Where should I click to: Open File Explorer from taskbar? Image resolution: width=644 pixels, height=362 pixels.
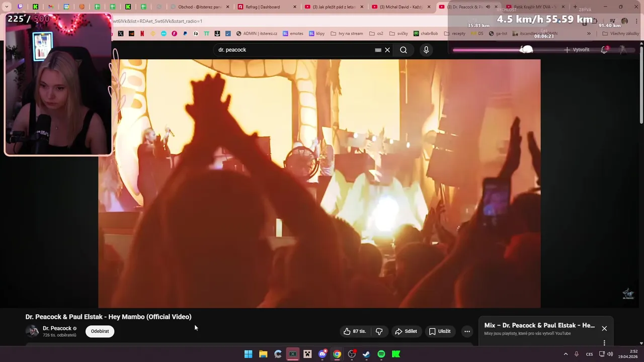click(263, 354)
